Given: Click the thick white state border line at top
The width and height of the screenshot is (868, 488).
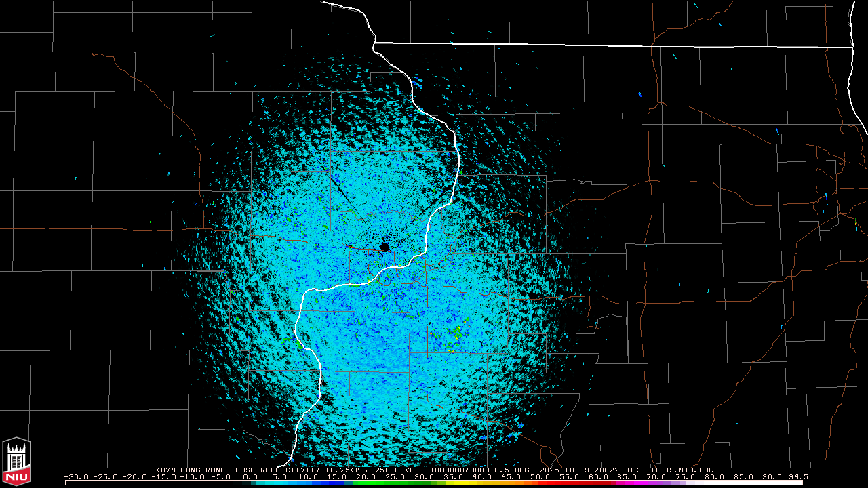Looking at the screenshot, I should click(x=610, y=45).
